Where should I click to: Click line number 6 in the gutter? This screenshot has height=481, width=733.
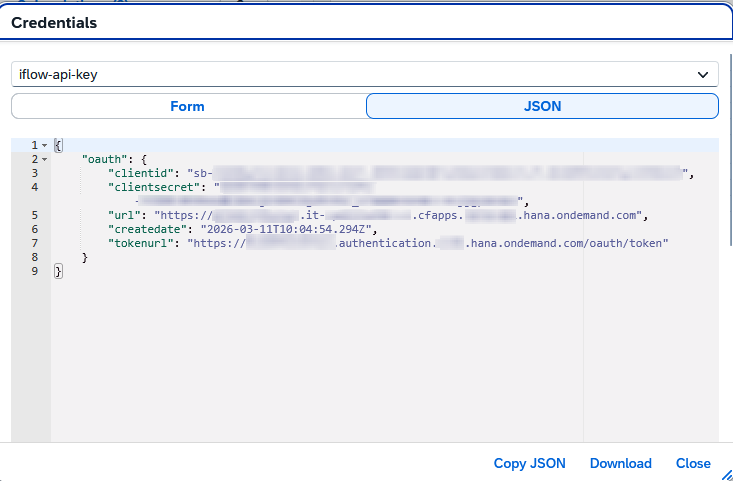tap(34, 229)
